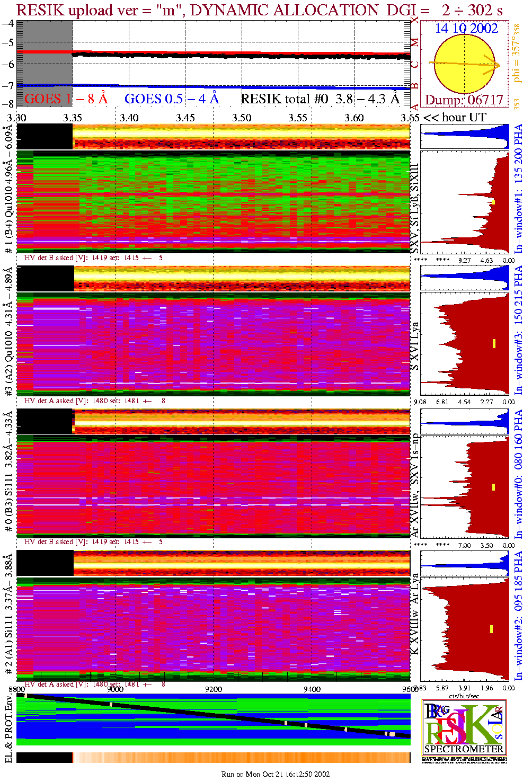Click yellow marker in In-window#2 histogram
The height and width of the screenshot is (782, 532).
492,629
